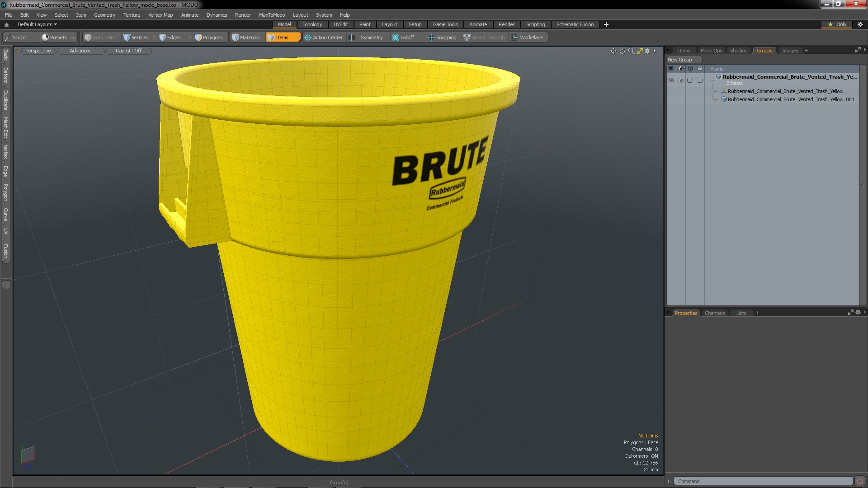Open Mesh Edit vertical sidebar tab
The width and height of the screenshot is (868, 488).
tap(6, 127)
